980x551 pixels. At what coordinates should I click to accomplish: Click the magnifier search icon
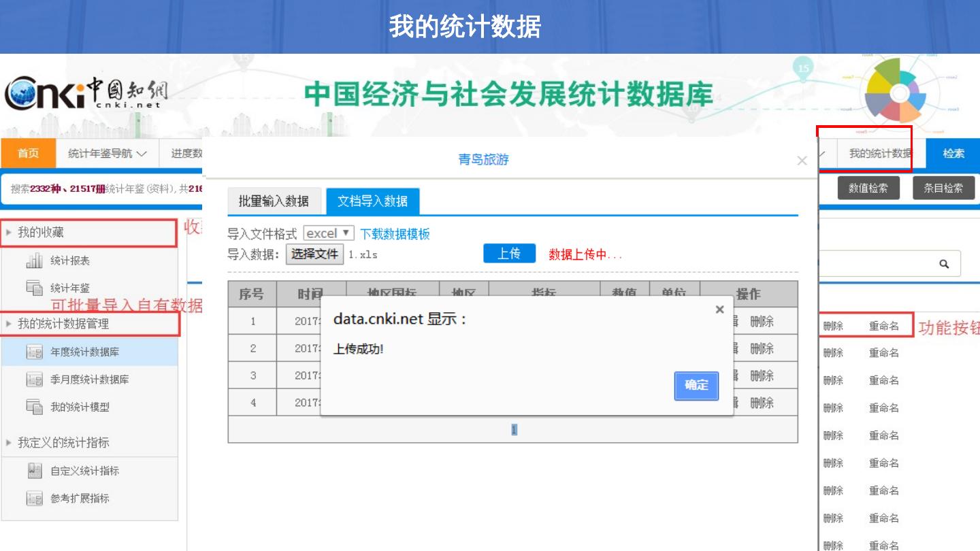[944, 264]
